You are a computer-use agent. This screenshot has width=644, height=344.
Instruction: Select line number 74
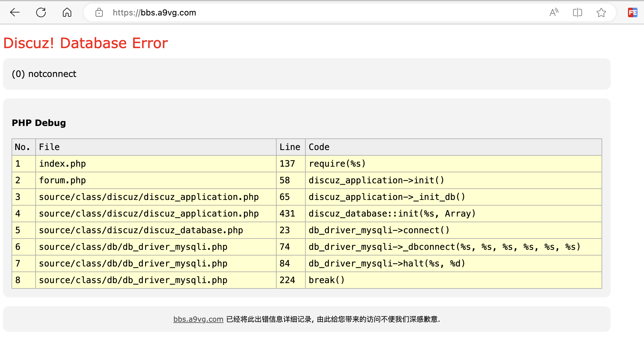pos(291,247)
